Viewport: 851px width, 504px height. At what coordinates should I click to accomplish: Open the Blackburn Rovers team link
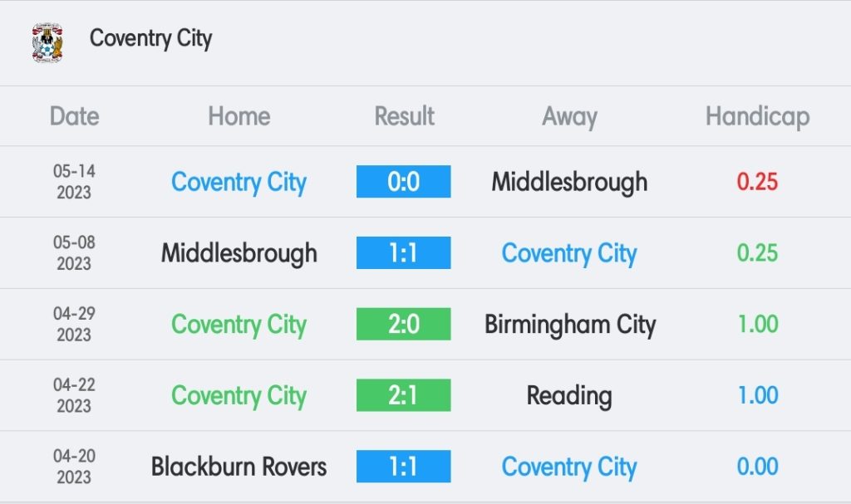click(x=239, y=467)
